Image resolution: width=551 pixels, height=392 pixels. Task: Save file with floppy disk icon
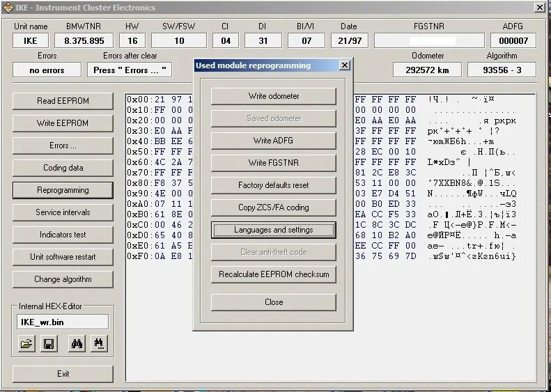[x=49, y=343]
